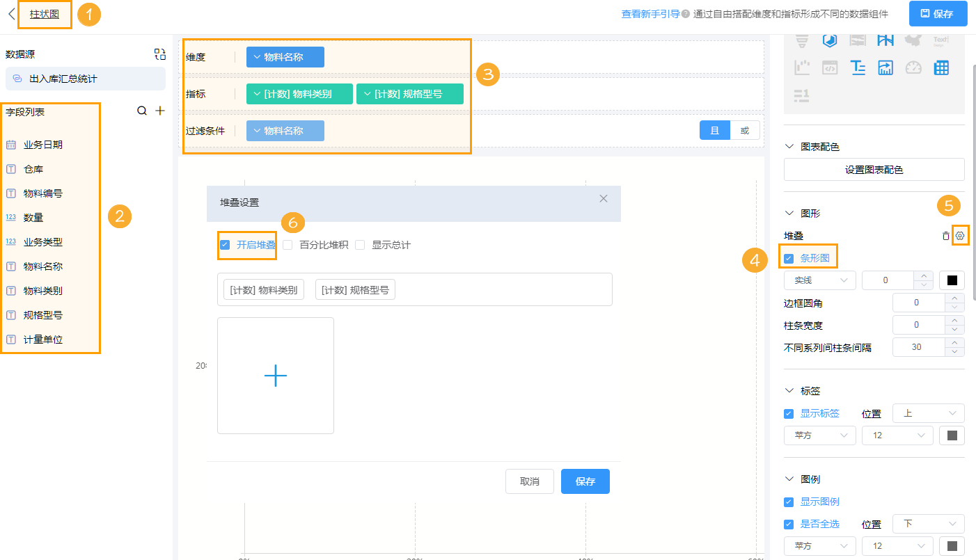The height and width of the screenshot is (560, 976).
Task: Select the gauge chart icon
Action: pyautogui.click(x=913, y=67)
